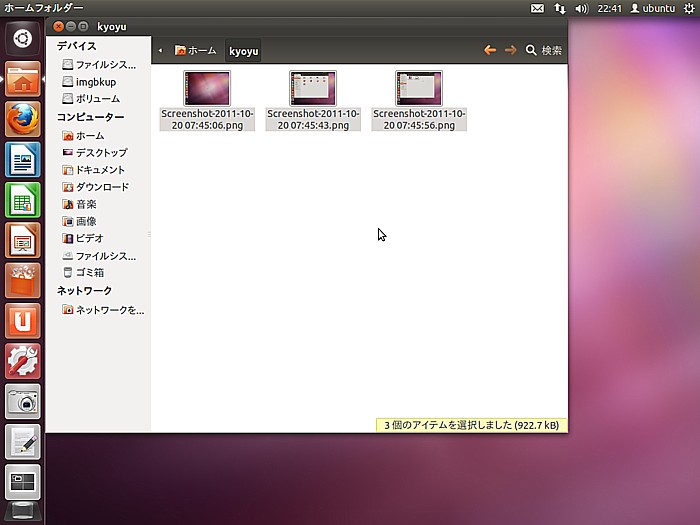Click the ネットワーク section header
This screenshot has height=525, width=700.
coord(84,291)
